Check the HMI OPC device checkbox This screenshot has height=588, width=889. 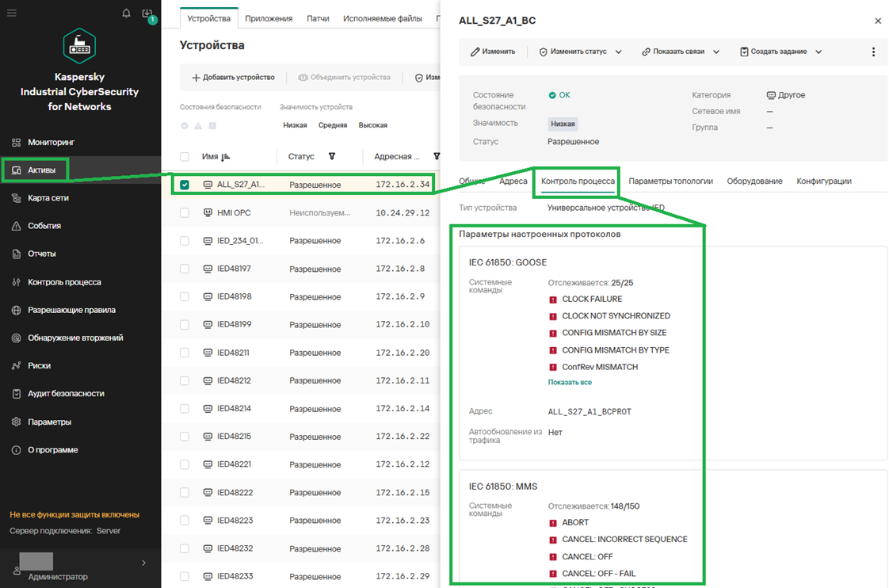point(185,212)
